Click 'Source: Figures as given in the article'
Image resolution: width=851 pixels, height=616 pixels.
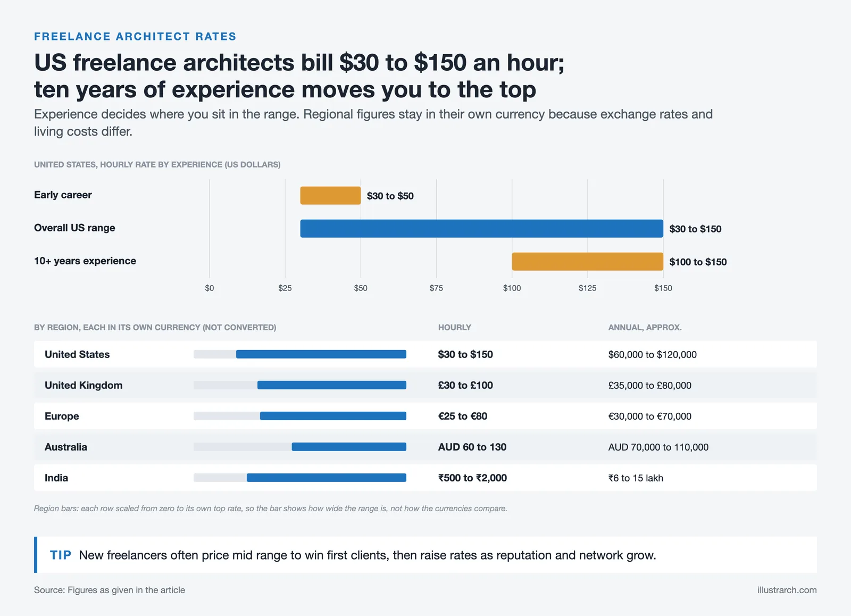point(110,590)
